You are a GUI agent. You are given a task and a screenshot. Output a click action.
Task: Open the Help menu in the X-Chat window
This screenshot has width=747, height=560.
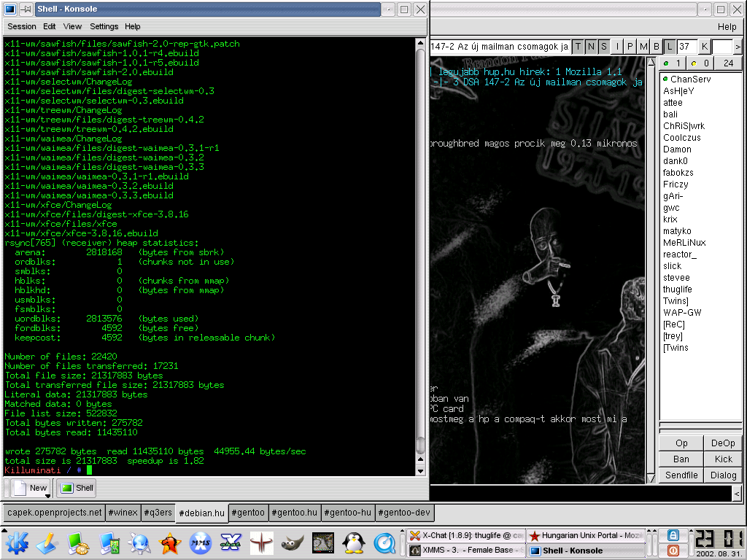(727, 27)
